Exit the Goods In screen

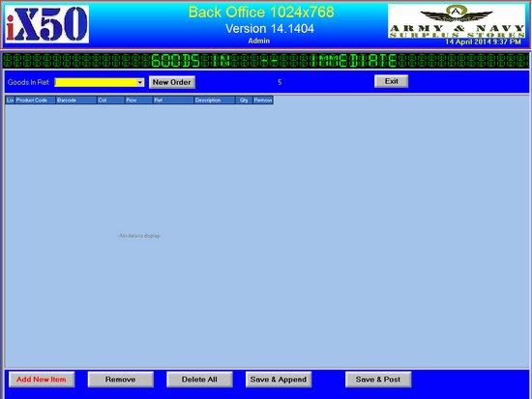pyautogui.click(x=391, y=81)
